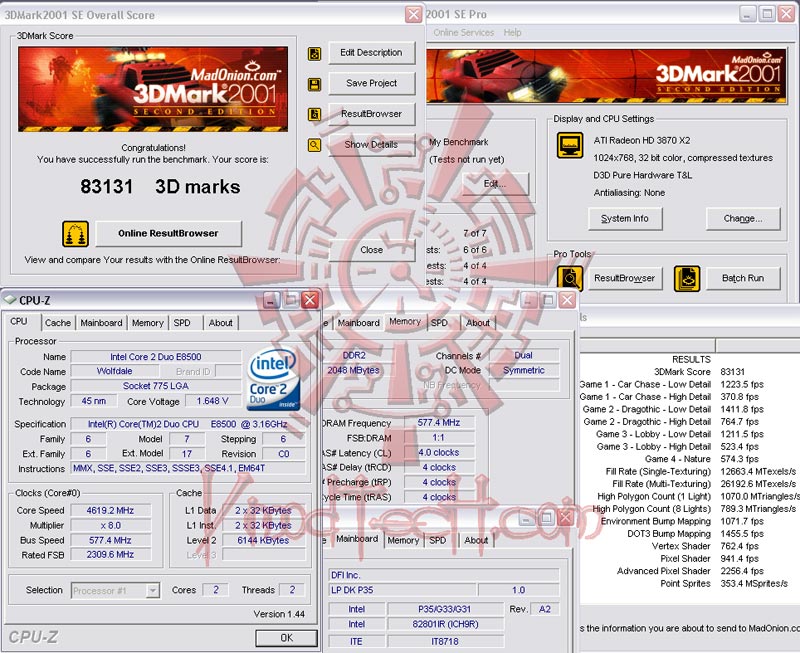This screenshot has width=800, height=653.
Task: Click the Show Details magnifier icon
Action: 314,145
